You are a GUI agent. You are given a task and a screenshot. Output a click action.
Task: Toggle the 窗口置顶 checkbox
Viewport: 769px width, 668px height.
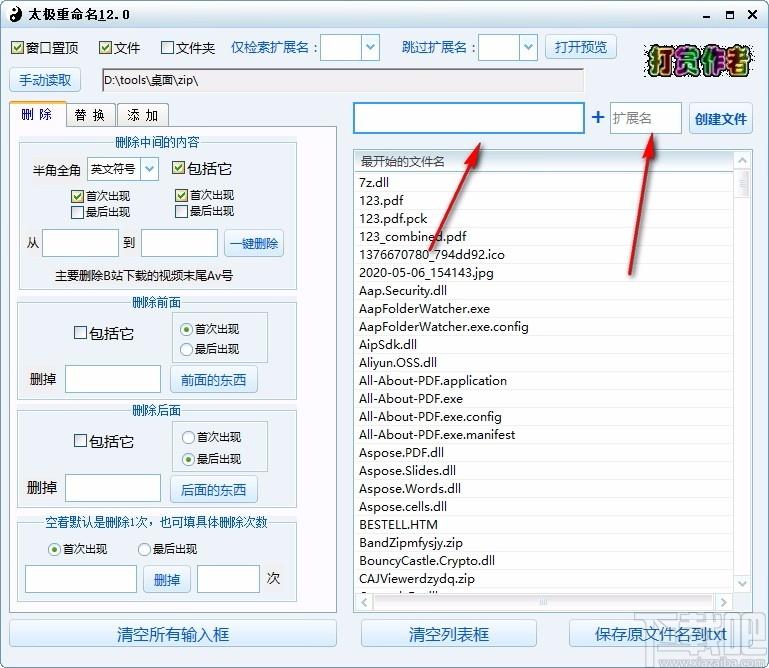(18, 48)
